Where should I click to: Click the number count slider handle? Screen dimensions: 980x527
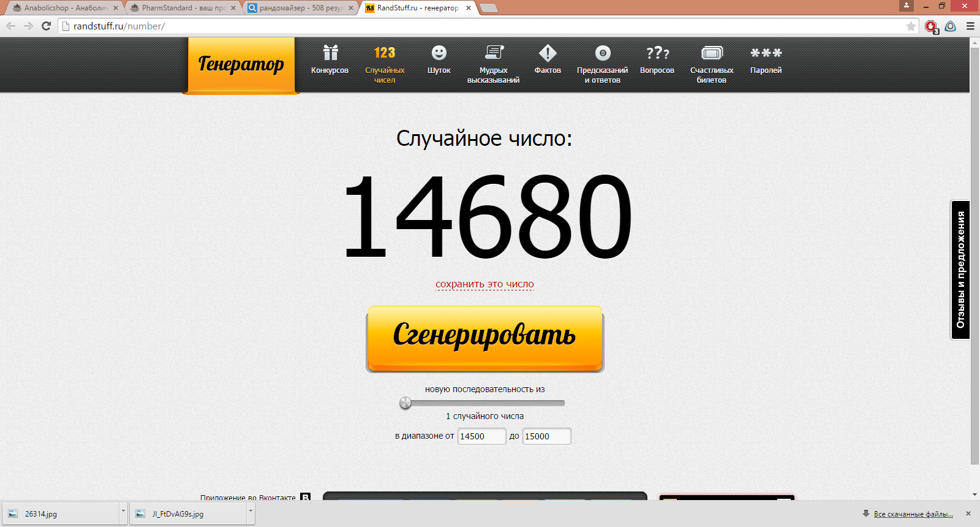(x=405, y=403)
